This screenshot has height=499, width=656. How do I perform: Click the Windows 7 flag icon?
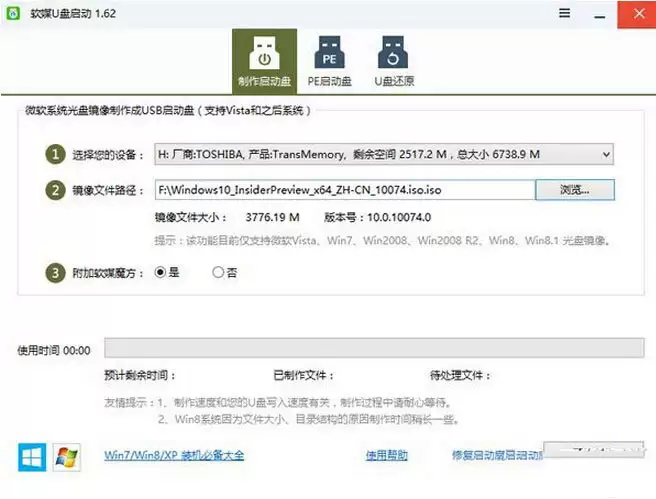click(x=67, y=457)
